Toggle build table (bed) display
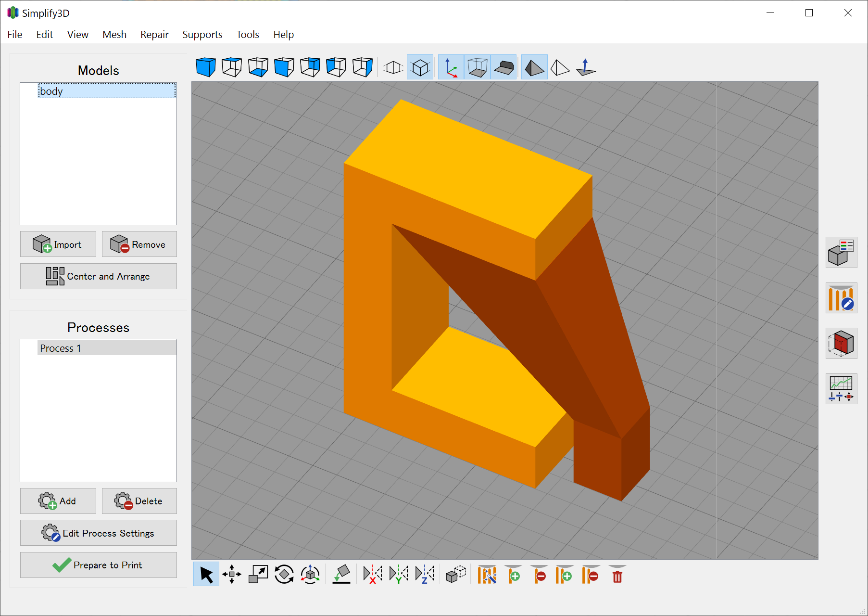Image resolution: width=868 pixels, height=616 pixels. tap(503, 67)
